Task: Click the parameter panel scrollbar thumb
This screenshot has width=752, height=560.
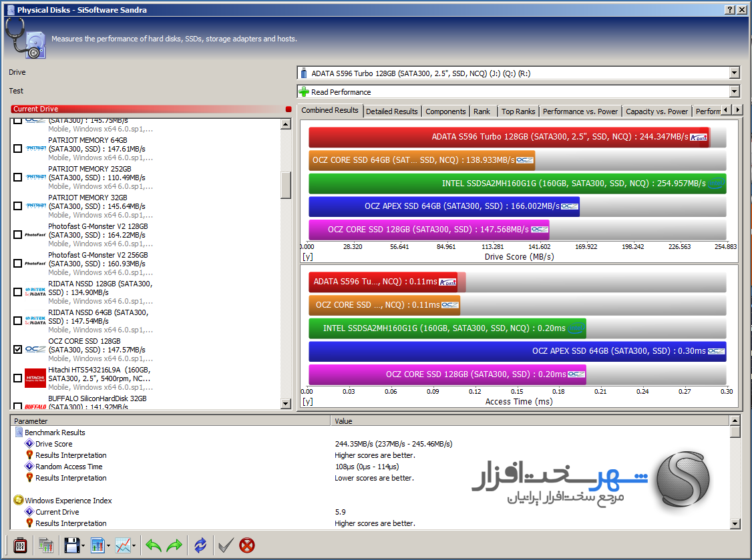Action: click(x=735, y=431)
